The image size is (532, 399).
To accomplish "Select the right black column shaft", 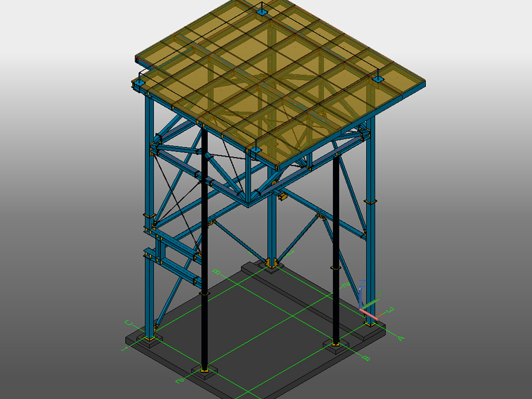I will 336,250.
